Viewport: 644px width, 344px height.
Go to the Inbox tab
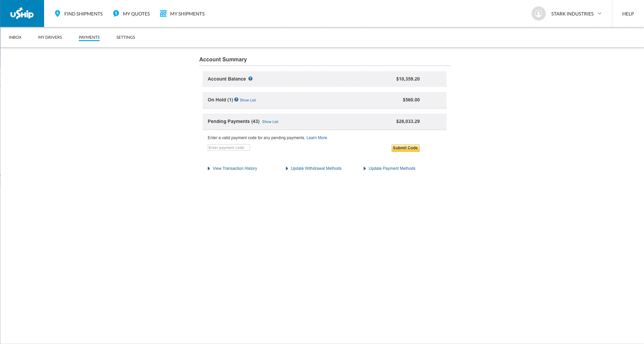(15, 37)
